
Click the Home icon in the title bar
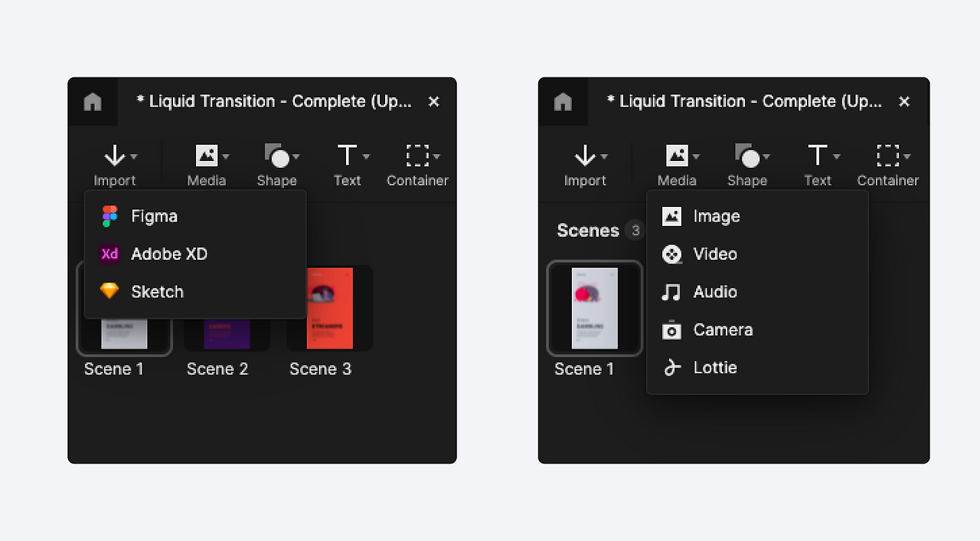[x=92, y=101]
